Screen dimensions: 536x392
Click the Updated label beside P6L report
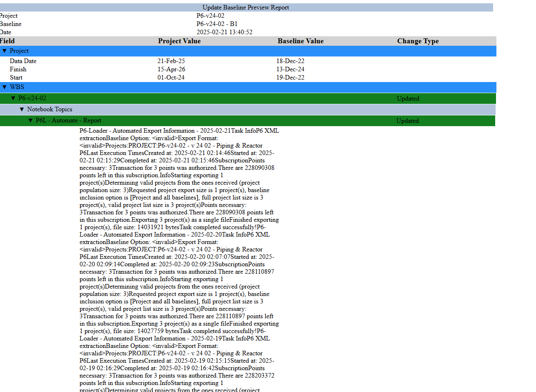(408, 120)
